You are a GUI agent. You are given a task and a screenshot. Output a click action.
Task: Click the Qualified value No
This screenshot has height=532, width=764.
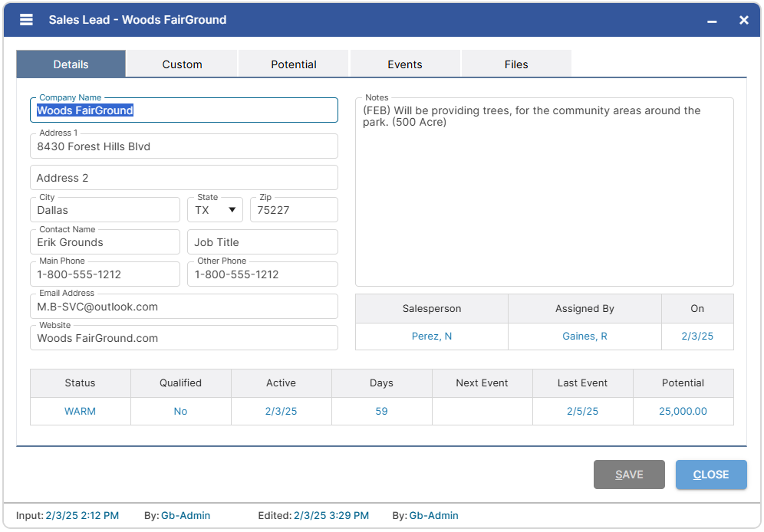[180, 411]
